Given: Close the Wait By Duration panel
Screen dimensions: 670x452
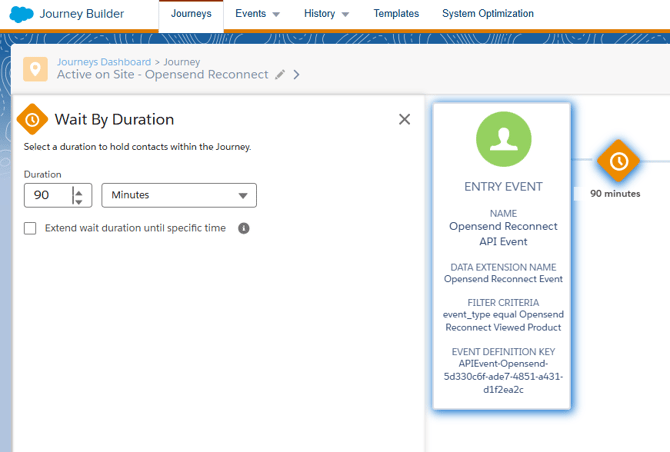Looking at the screenshot, I should (x=404, y=119).
